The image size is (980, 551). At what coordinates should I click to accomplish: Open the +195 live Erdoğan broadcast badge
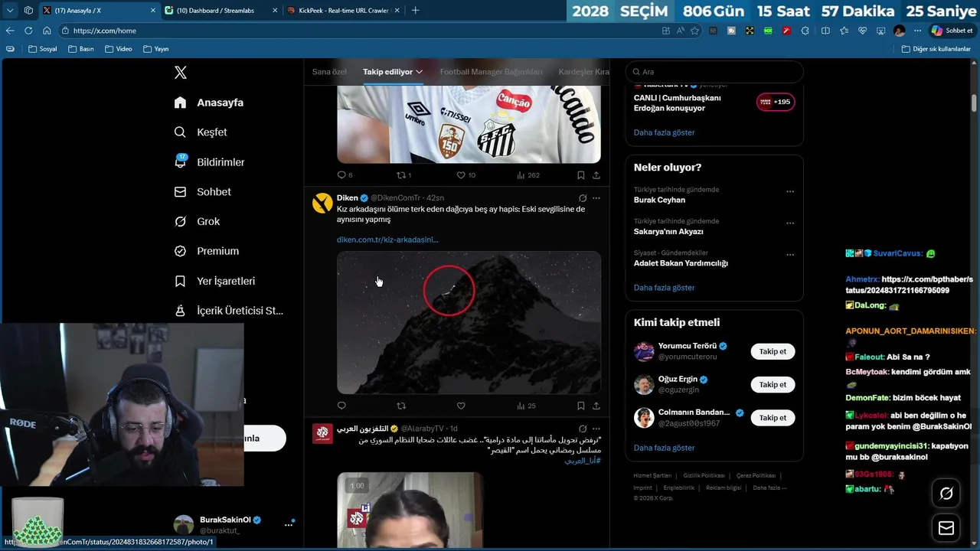[x=776, y=102]
